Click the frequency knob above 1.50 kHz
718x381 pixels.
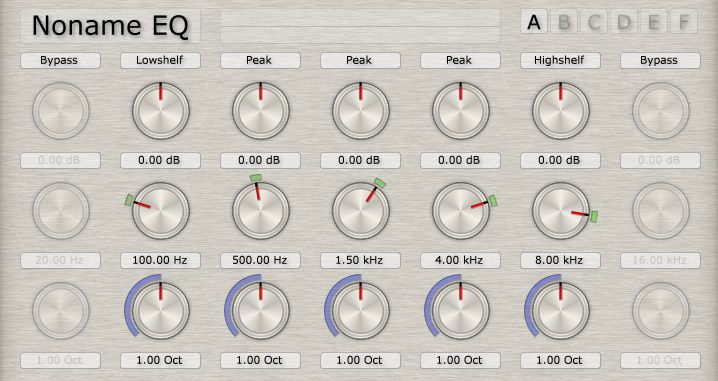tap(361, 211)
